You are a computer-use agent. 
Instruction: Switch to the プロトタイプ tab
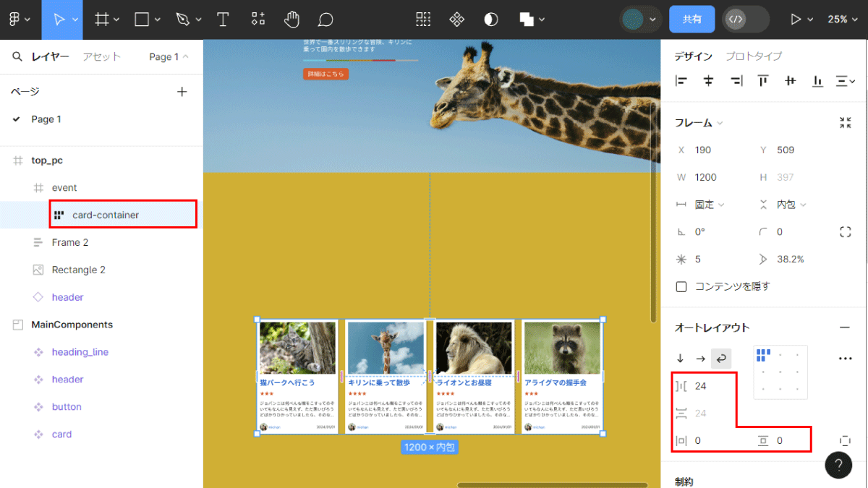(754, 56)
